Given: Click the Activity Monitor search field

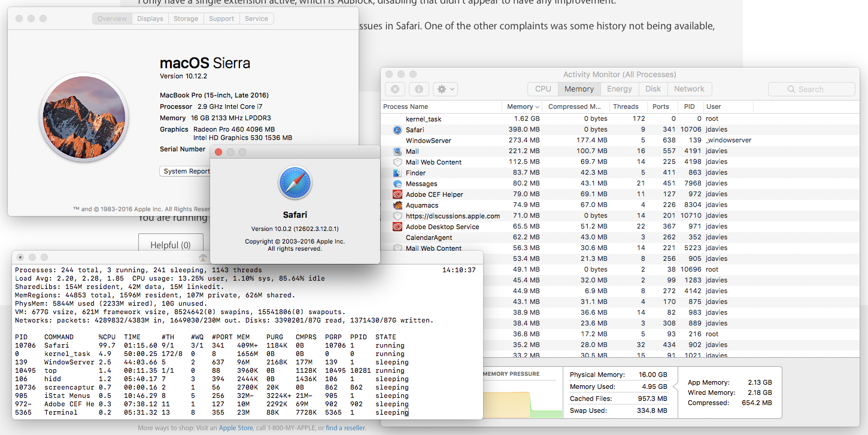Looking at the screenshot, I should (811, 89).
